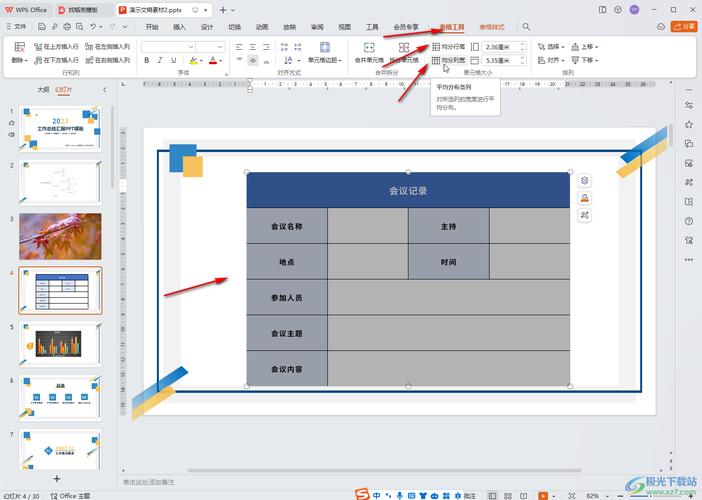Click the Share (分享) button
The image size is (702, 500).
[685, 27]
